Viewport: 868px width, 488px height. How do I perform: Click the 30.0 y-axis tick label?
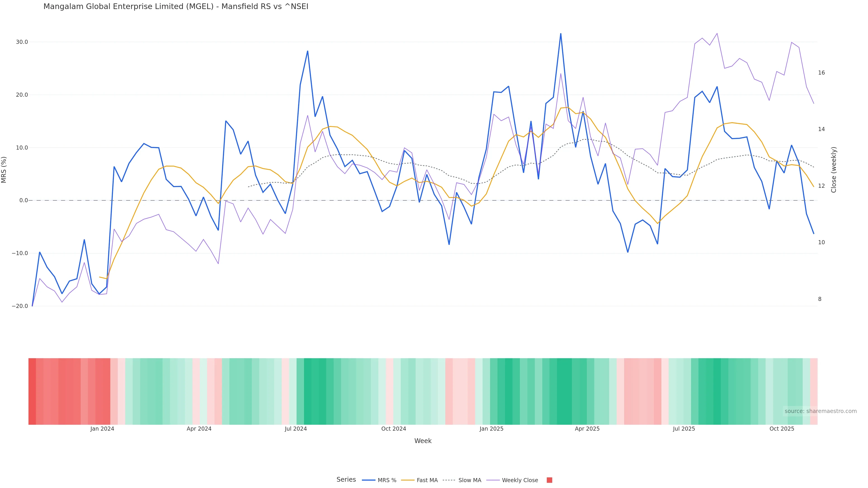click(21, 42)
